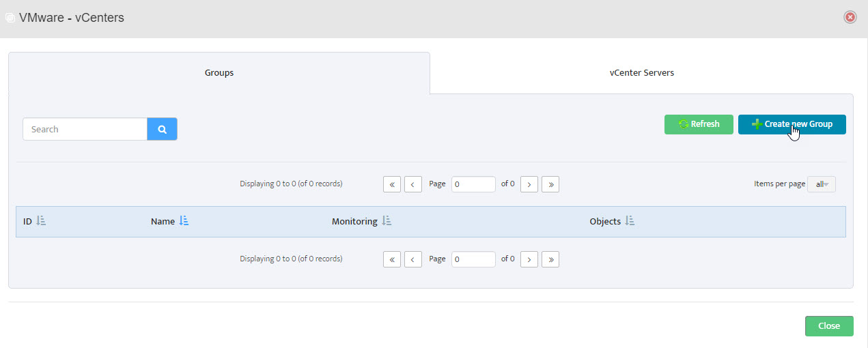Screen dimensions: 868x348
Task: Click the Refresh button
Action: pyautogui.click(x=699, y=124)
